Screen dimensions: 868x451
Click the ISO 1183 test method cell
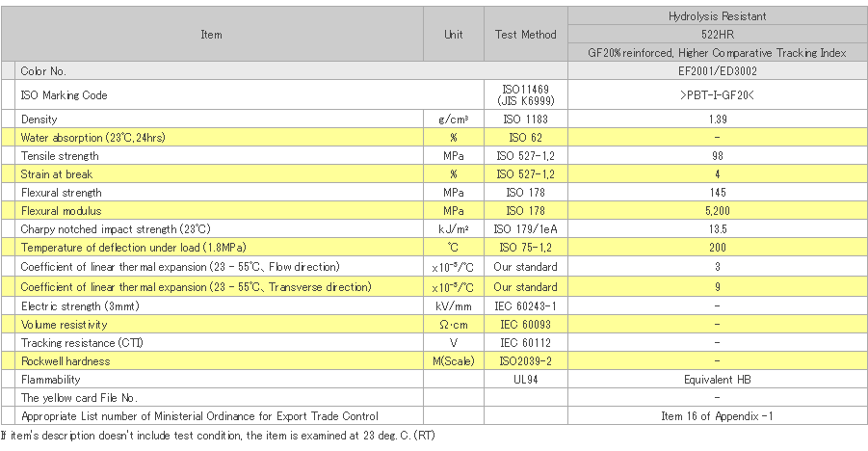pos(525,119)
